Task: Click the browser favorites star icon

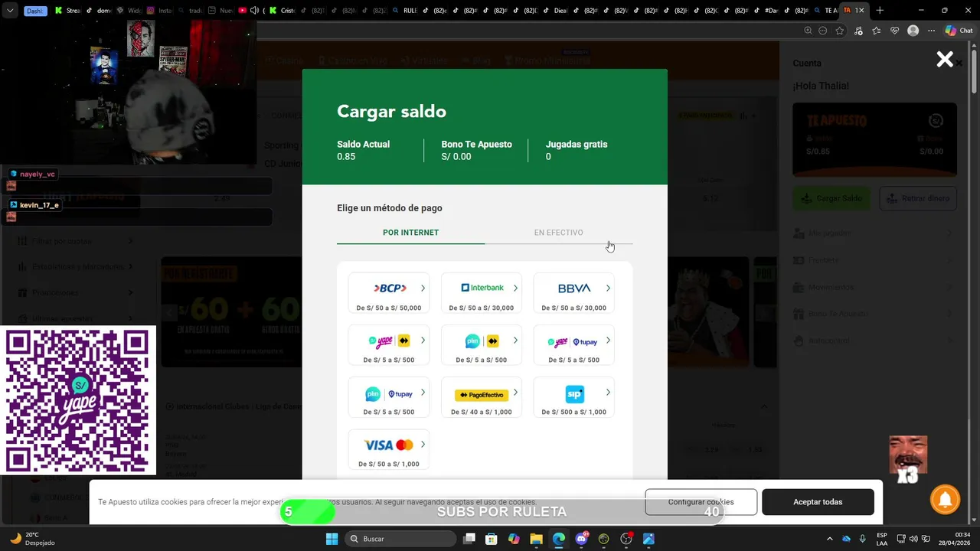Action: tap(840, 31)
